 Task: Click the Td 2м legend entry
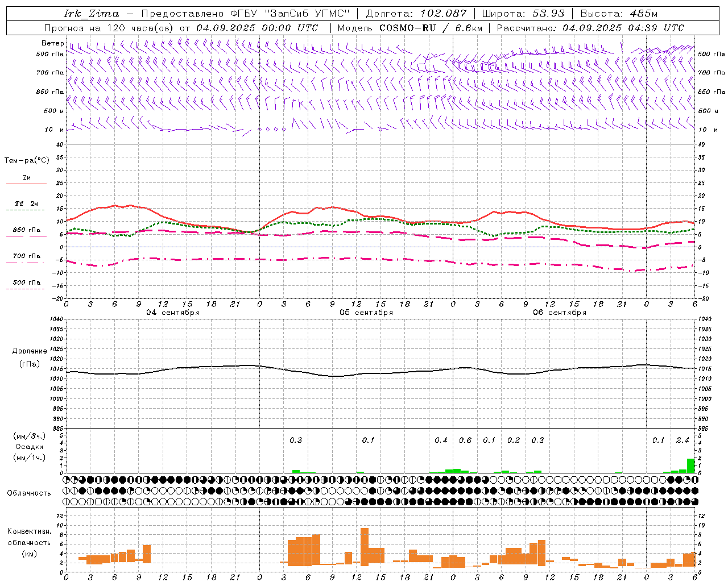pyautogui.click(x=26, y=203)
